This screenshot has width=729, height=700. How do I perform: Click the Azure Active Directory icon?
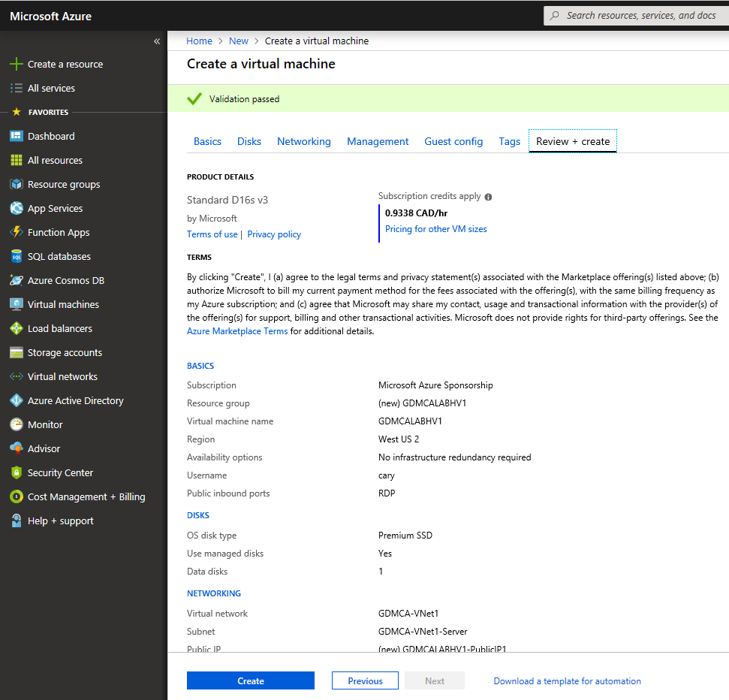click(x=17, y=400)
